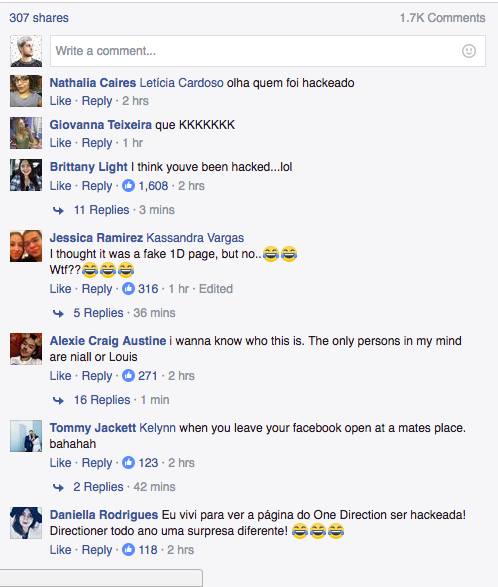The width and height of the screenshot is (498, 587).
Task: Open the 307 shares list
Action: 39,18
